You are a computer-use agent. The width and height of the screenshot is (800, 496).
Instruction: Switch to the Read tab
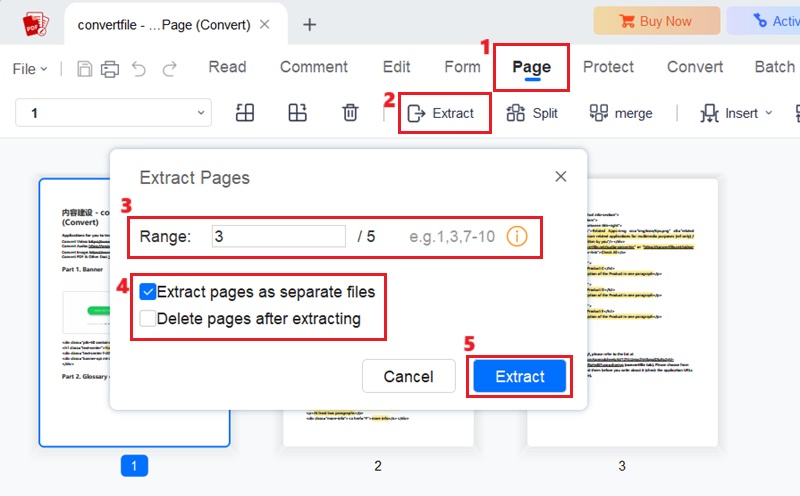[x=228, y=67]
